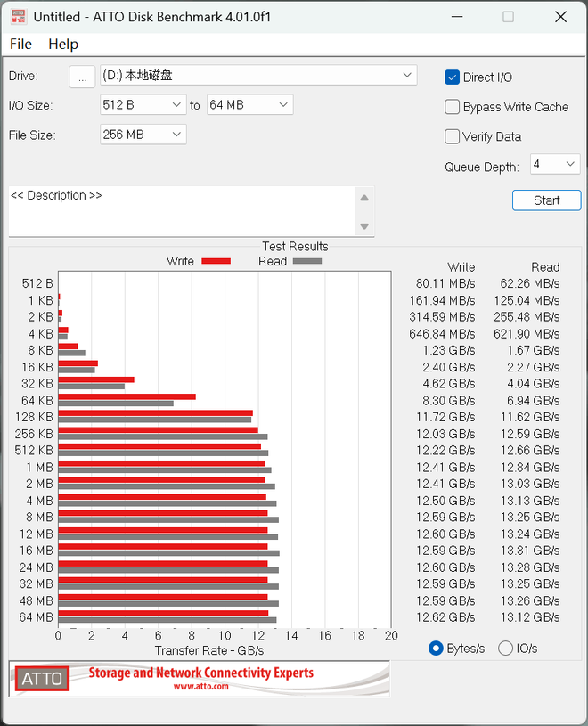Viewport: 588px width, 726px height.
Task: Close the ATTO Disk Benchmark window
Action: [559, 17]
